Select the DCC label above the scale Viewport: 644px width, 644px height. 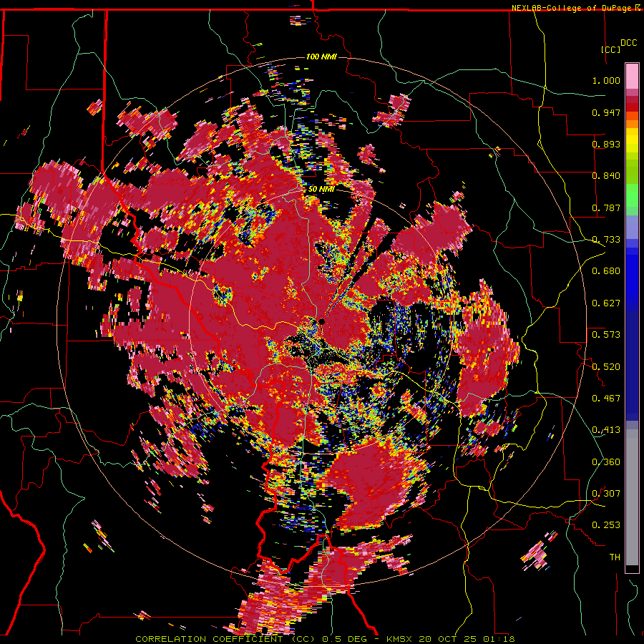(628, 43)
